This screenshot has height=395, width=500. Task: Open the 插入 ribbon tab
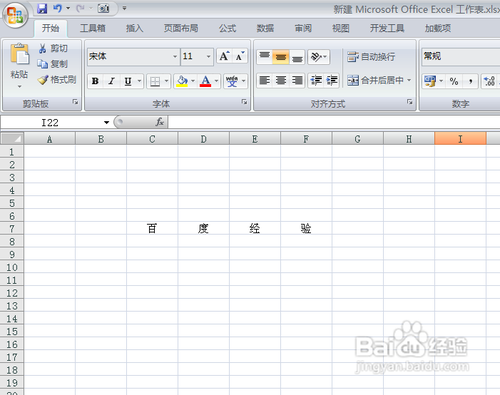(135, 28)
